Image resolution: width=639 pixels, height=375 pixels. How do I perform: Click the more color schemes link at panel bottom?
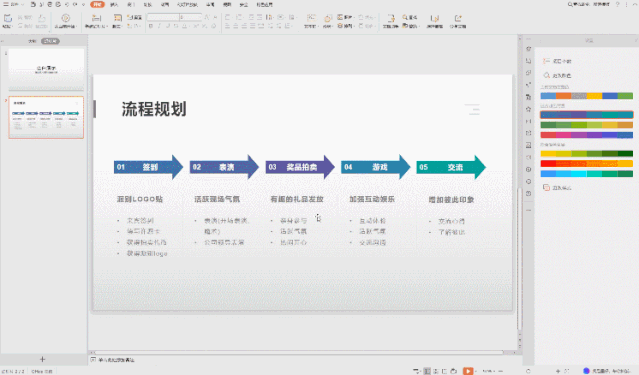point(557,188)
